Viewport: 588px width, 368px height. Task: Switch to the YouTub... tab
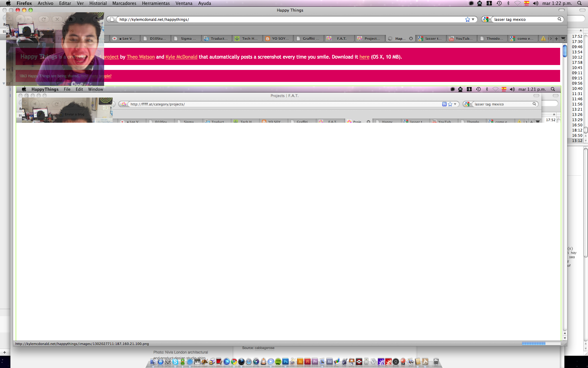tap(461, 39)
